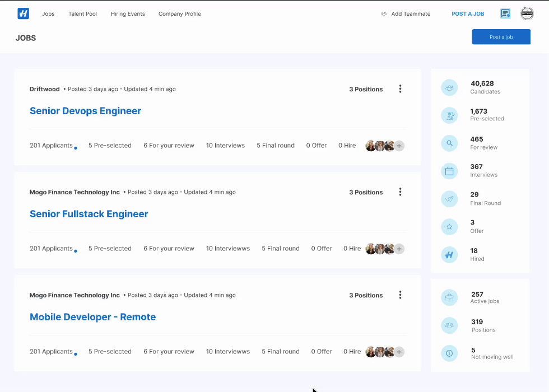
Task: Click Not moving well alert icon
Action: point(449,353)
